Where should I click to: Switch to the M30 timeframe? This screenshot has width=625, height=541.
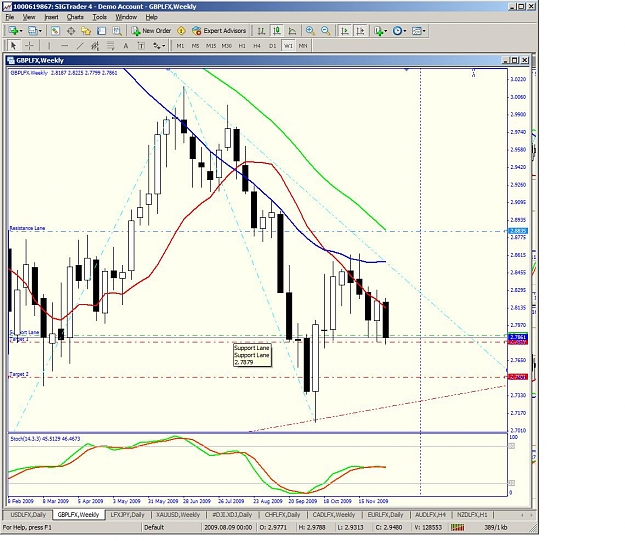pos(226,46)
